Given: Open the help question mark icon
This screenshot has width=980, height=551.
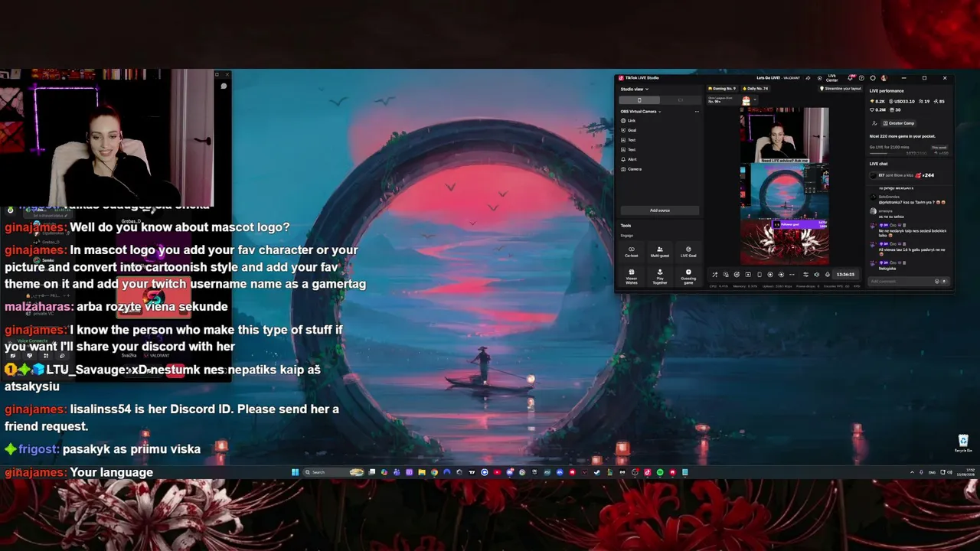Looking at the screenshot, I should tap(861, 78).
